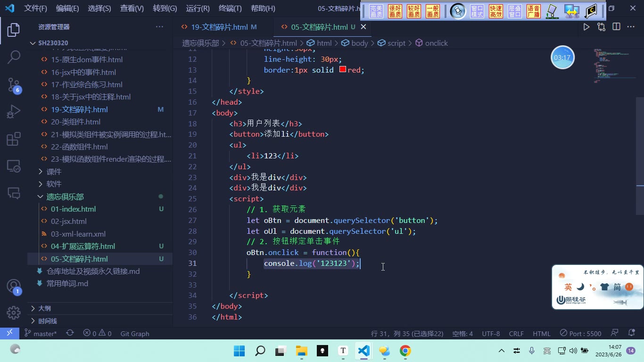Viewport: 644px width, 362px height.
Task: Open the Explorer view in activity bar
Action: [x=14, y=31]
